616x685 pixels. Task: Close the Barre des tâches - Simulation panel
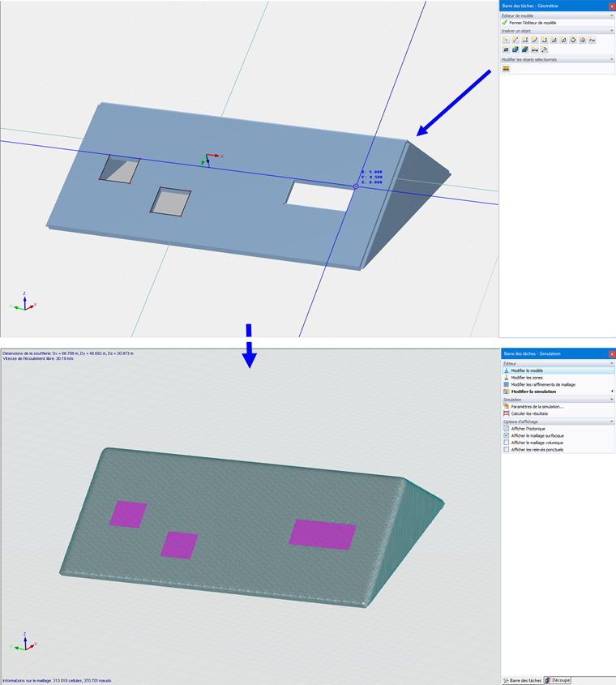tap(612, 354)
